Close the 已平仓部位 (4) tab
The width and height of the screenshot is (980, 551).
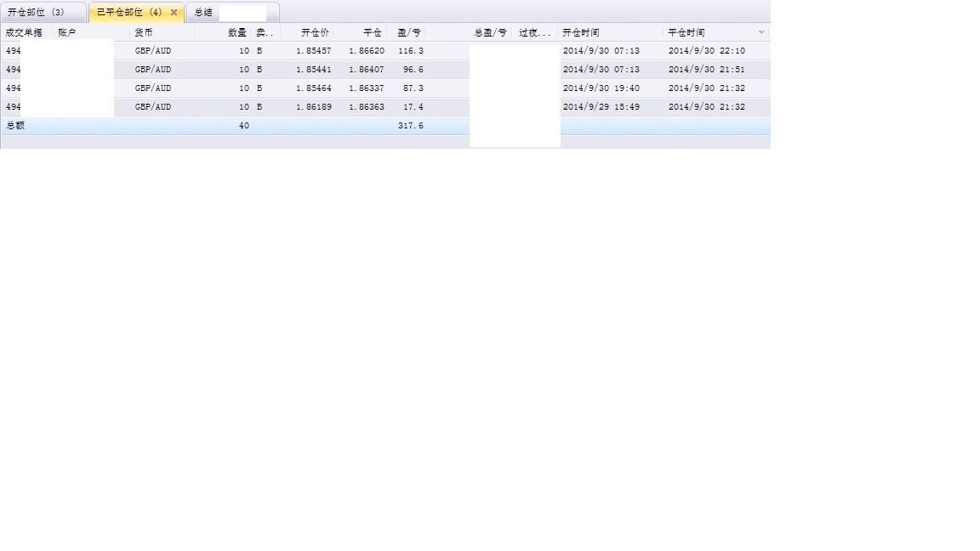click(x=174, y=13)
